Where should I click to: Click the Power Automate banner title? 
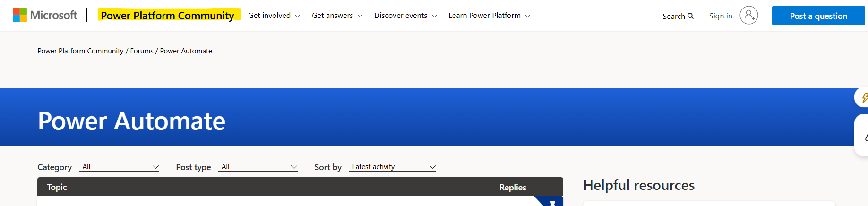[x=131, y=121]
